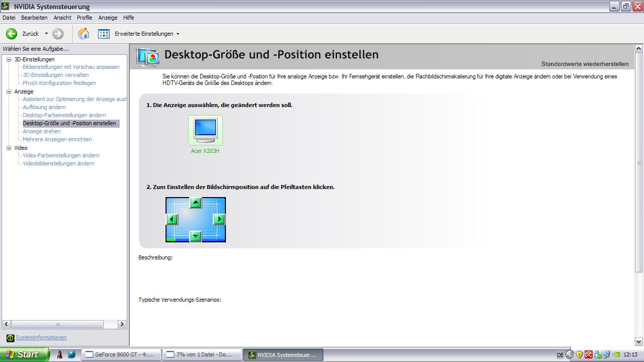This screenshot has height=362, width=644.
Task: Open Desktop-Farbeinstellungen ändern
Action: tap(64, 115)
